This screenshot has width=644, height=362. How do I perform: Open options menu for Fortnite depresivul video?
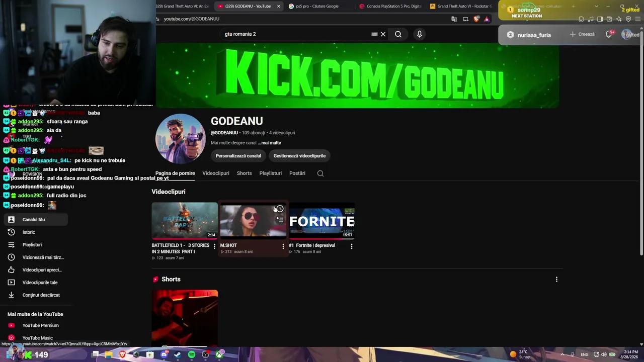[351, 246]
